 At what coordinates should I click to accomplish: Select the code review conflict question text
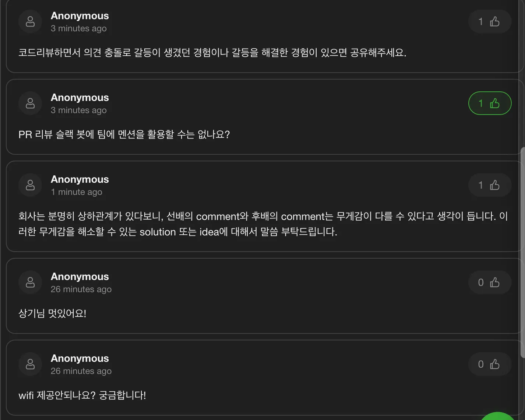[x=212, y=53]
